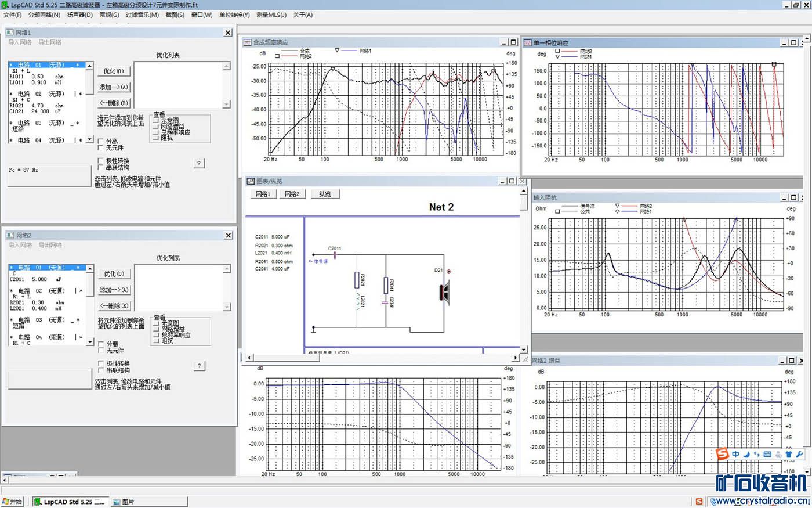Click down arrow of 网络2 circuit list
Viewport: 812px width, 508px height.
(89, 342)
